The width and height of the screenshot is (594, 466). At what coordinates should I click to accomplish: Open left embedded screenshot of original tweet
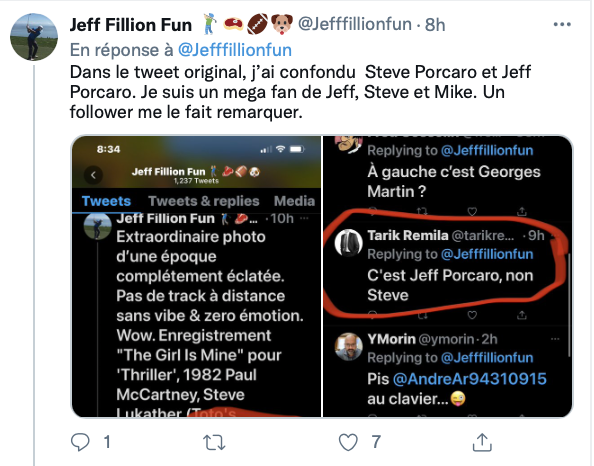[x=197, y=277]
